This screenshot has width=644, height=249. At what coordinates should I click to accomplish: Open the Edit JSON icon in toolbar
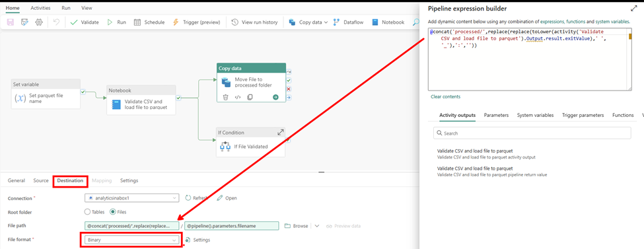click(x=24, y=22)
